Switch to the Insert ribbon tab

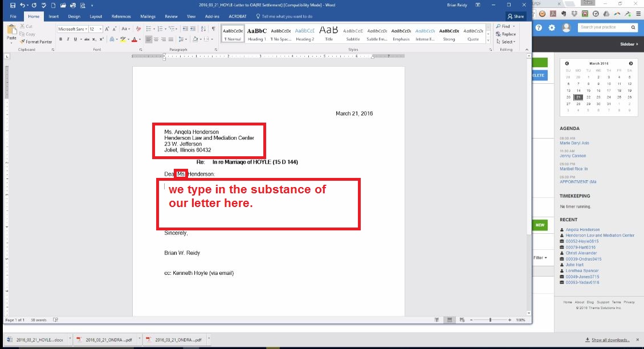[53, 16]
